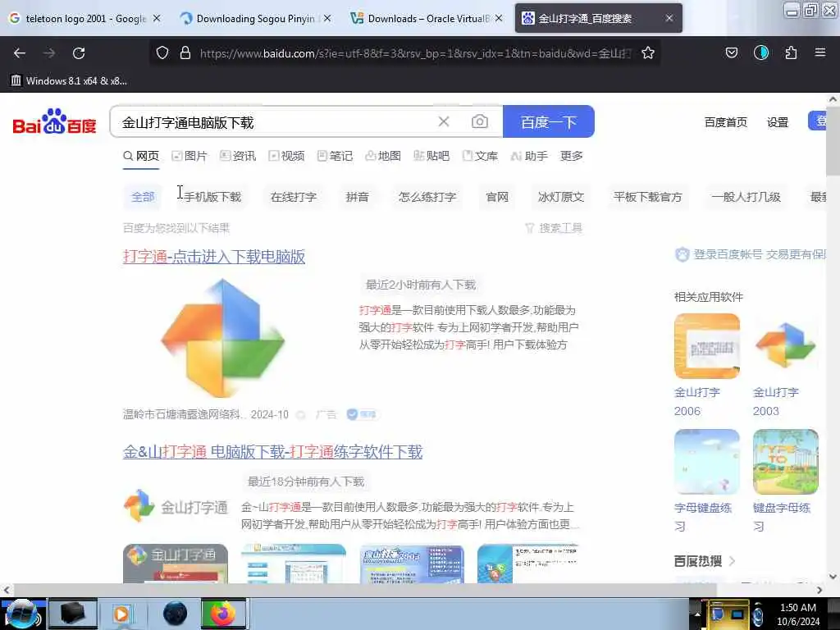840x630 pixels.
Task: Open the 金山打字 2006 app thumbnail
Action: [x=706, y=346]
